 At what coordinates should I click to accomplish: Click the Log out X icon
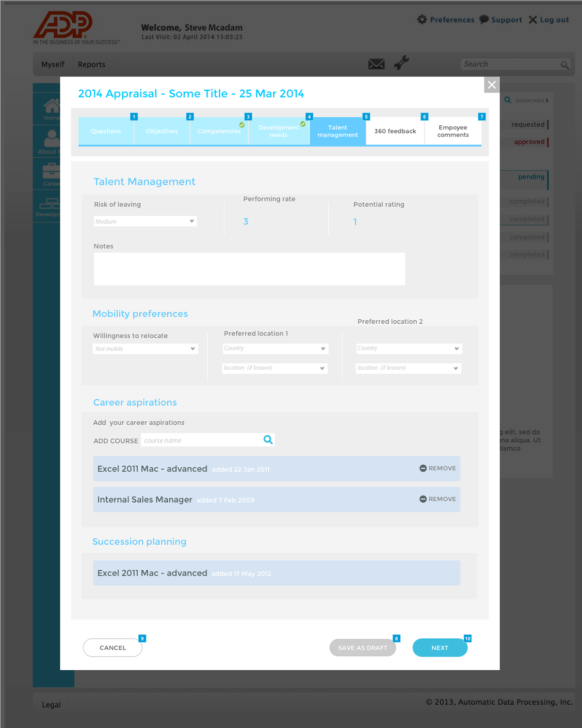click(x=533, y=19)
